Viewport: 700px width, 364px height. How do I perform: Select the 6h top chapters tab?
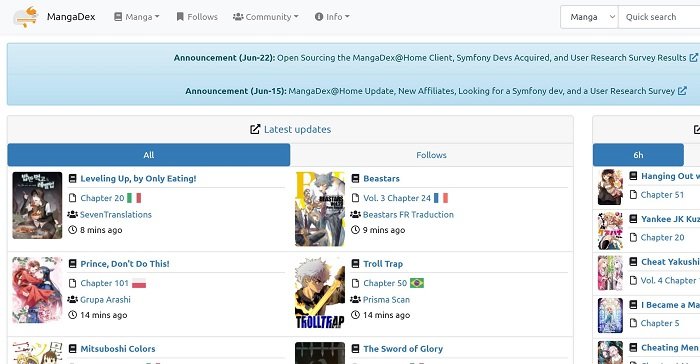pos(638,155)
